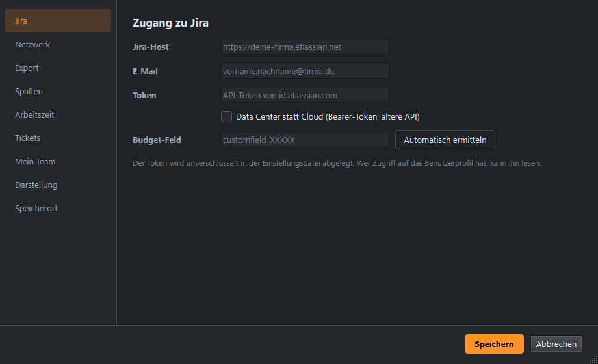Click the Budget-Feld customfield input
Image resolution: width=598 pixels, height=364 pixels.
(305, 140)
